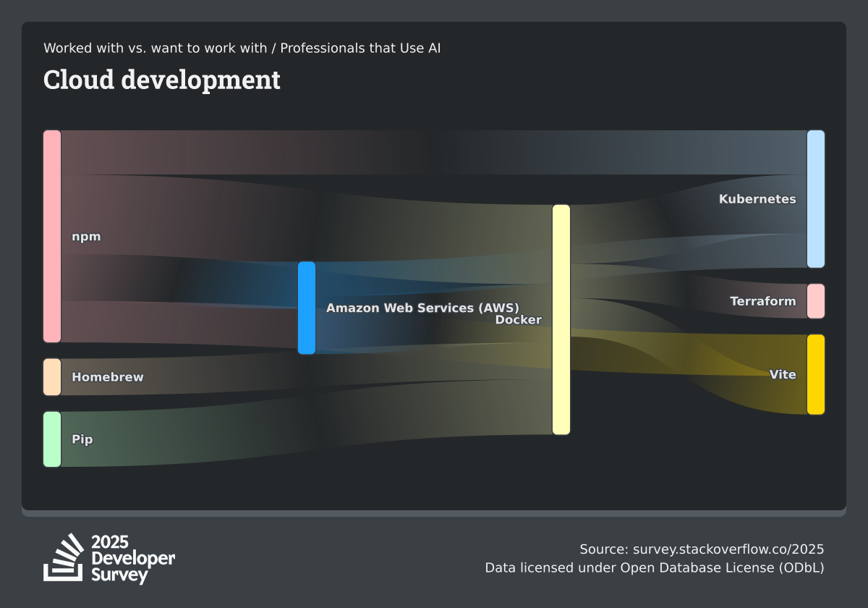This screenshot has height=608, width=868.
Task: Click the Docker text label
Action: (x=518, y=320)
